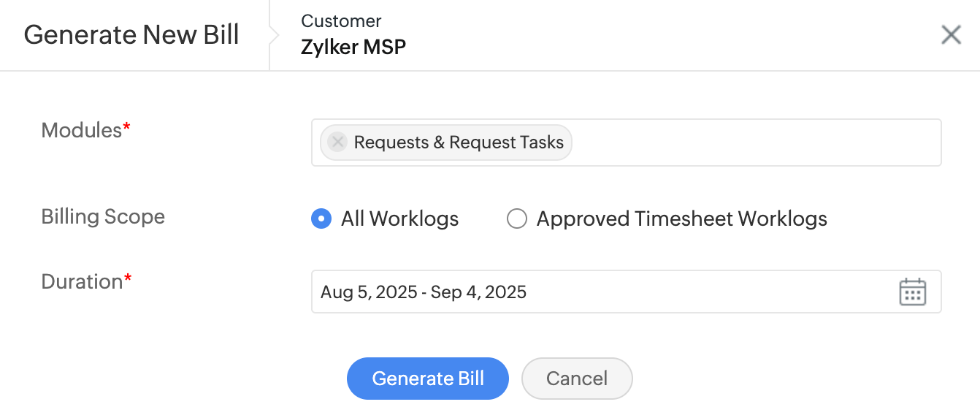This screenshot has height=418, width=980.
Task: Click the Generate Bill button
Action: click(x=428, y=379)
